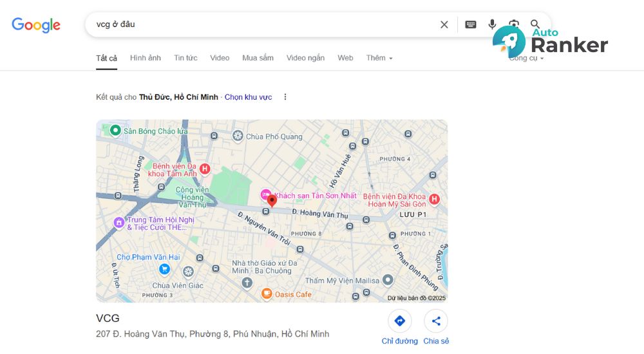This screenshot has width=644, height=354.
Task: Click the search field containing 'vcg ở đâu'
Action: (x=263, y=24)
